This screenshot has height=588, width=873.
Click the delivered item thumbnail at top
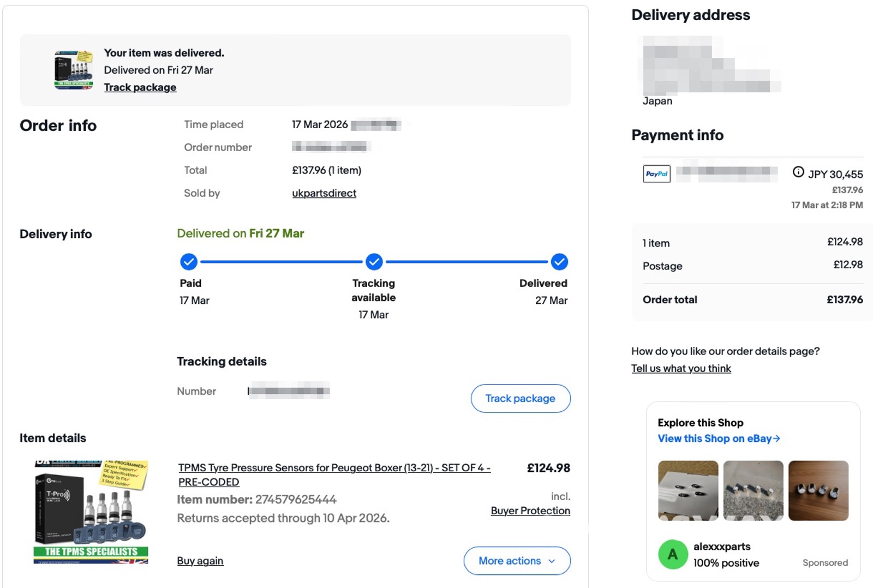tap(74, 70)
